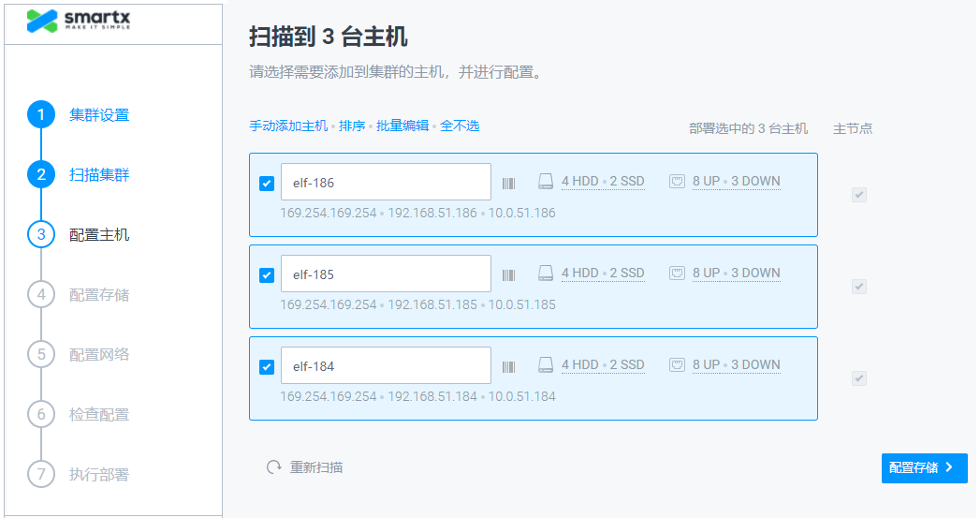Screen dimensions: 980x518
Task: Open 8 UP · 3 DOWN details for elf-184
Action: point(737,364)
